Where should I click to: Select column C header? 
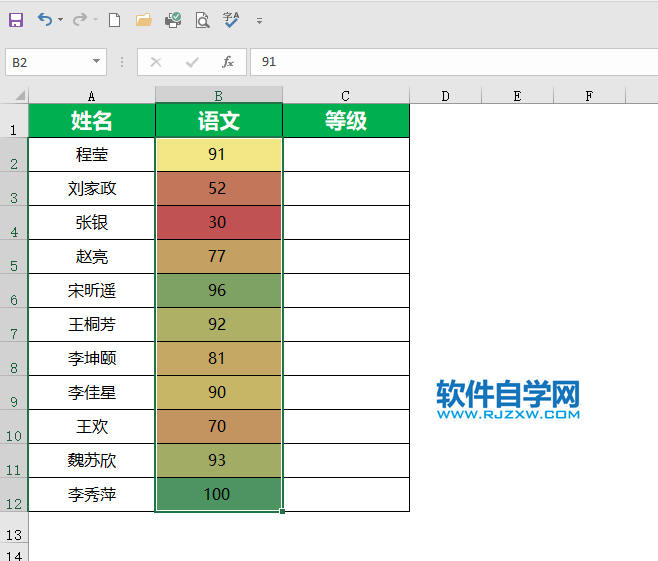click(x=346, y=95)
